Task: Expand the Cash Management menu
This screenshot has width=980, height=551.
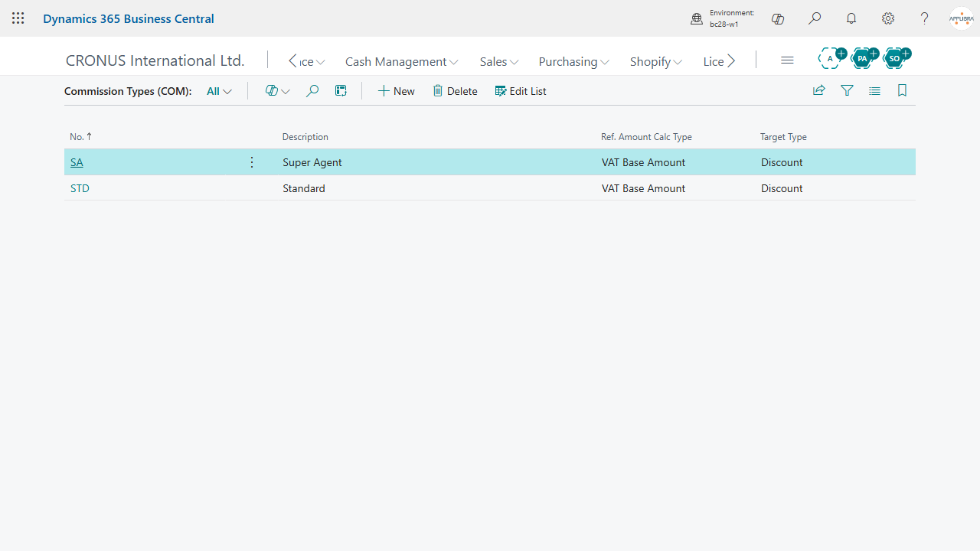Action: [x=402, y=61]
